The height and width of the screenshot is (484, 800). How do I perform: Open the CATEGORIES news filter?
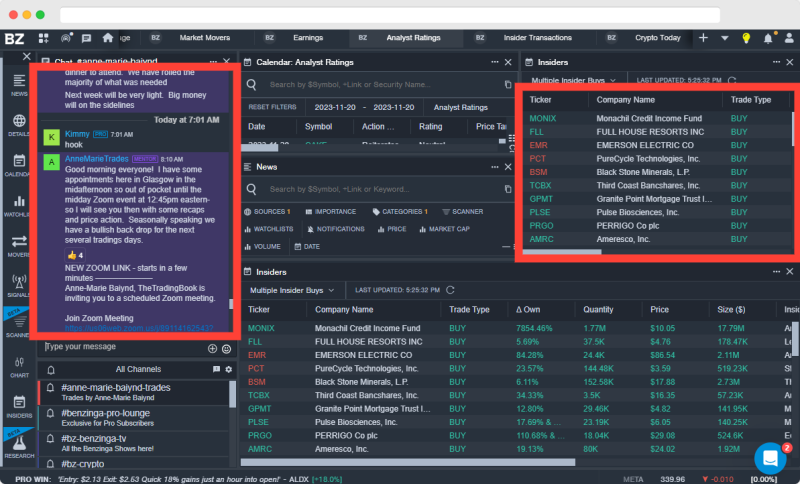pyautogui.click(x=401, y=212)
